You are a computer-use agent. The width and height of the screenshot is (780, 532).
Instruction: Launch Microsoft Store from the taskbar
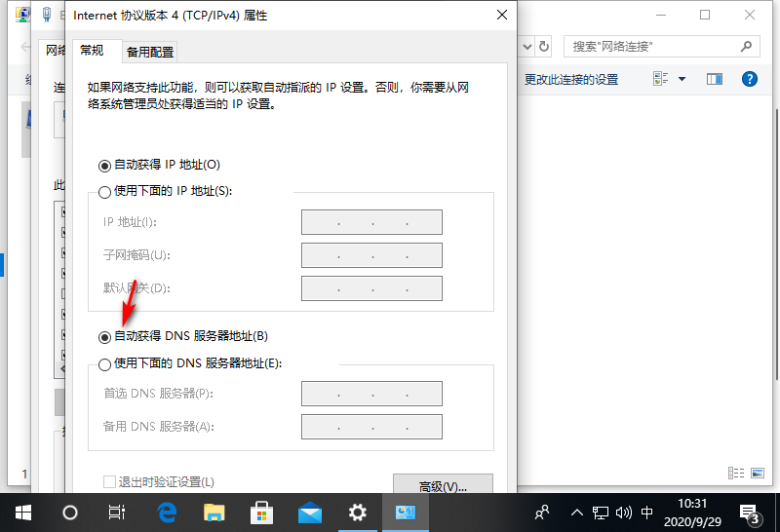(261, 512)
